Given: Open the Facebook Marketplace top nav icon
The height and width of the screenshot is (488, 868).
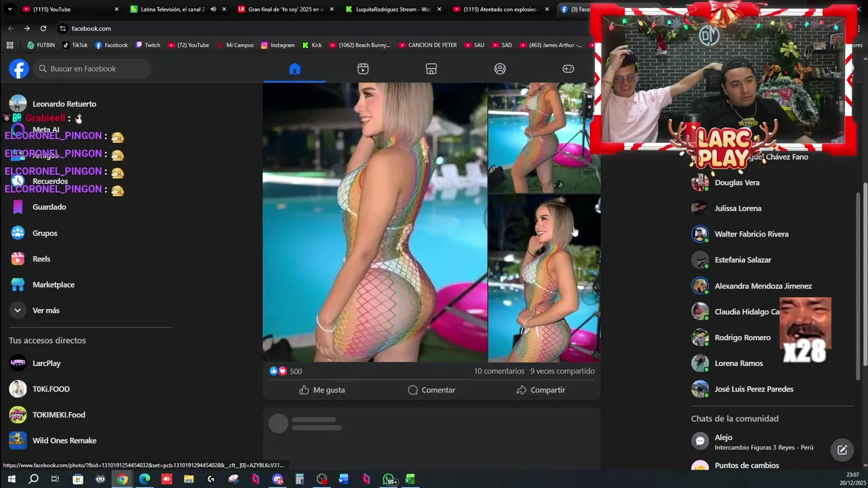Looking at the screenshot, I should (x=431, y=68).
